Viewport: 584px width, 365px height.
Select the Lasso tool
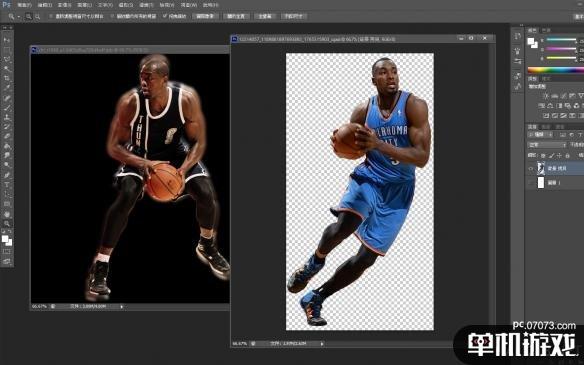point(7,59)
